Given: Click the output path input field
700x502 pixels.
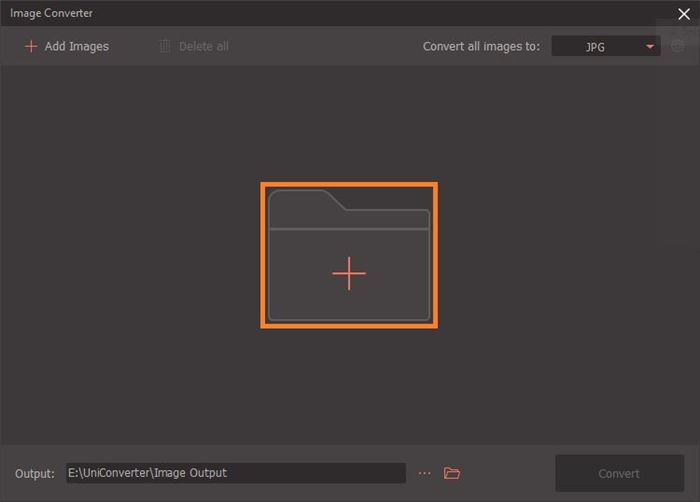Looking at the screenshot, I should [x=236, y=473].
